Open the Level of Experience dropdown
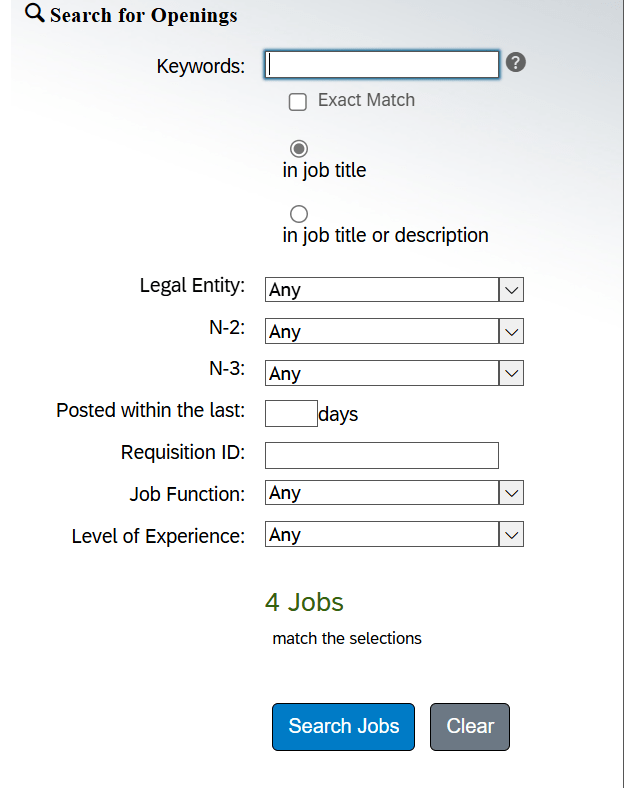Viewport: 626px width, 788px height. (x=394, y=534)
